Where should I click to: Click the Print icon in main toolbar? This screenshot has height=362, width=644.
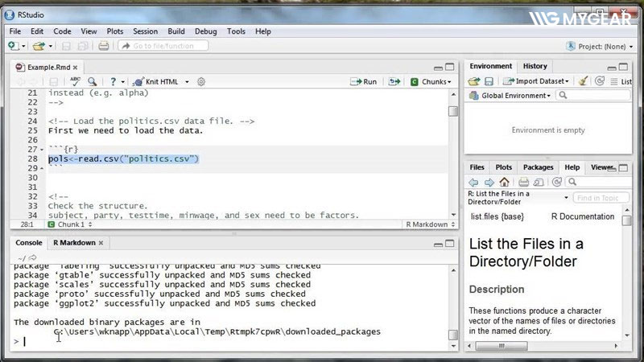coord(104,46)
